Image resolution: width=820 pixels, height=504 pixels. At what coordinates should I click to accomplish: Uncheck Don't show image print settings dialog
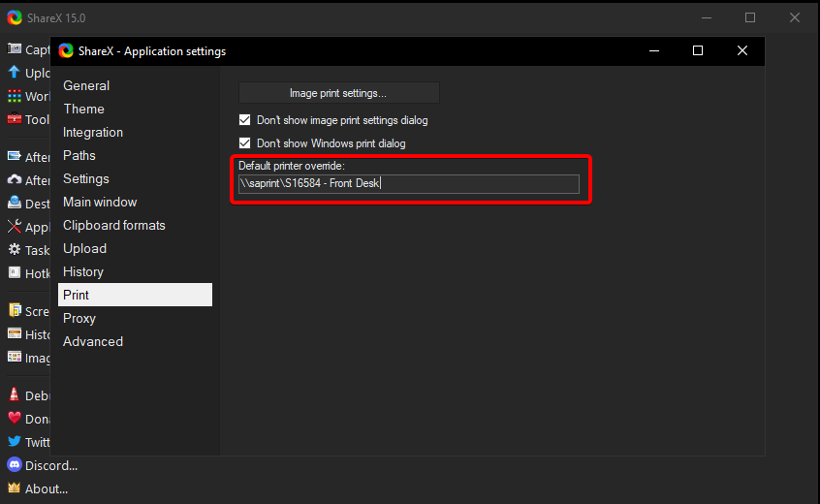coord(245,120)
